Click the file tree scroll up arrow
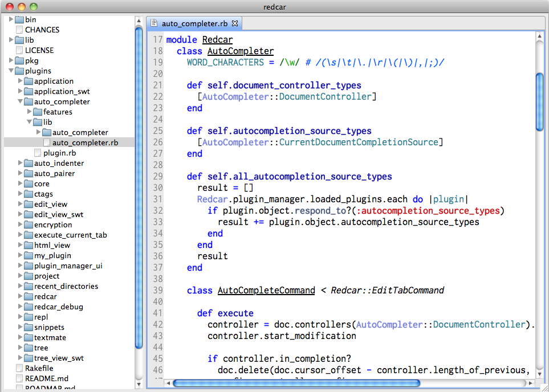 pos(139,21)
